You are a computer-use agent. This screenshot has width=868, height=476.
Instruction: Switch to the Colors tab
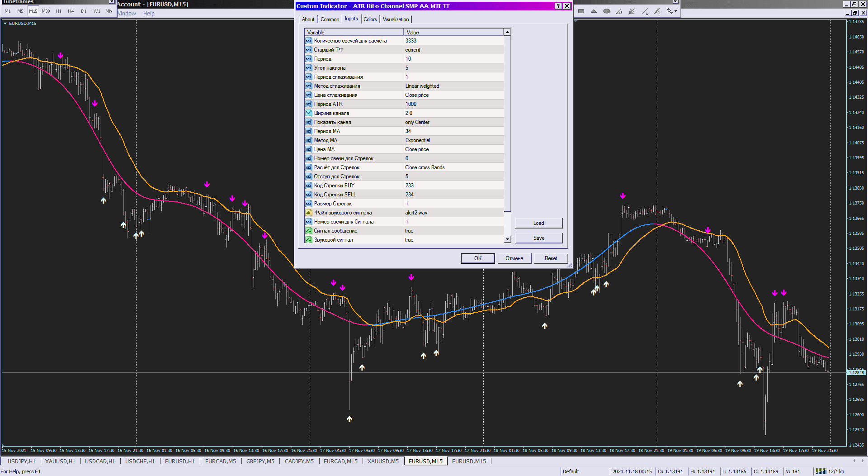click(x=370, y=19)
